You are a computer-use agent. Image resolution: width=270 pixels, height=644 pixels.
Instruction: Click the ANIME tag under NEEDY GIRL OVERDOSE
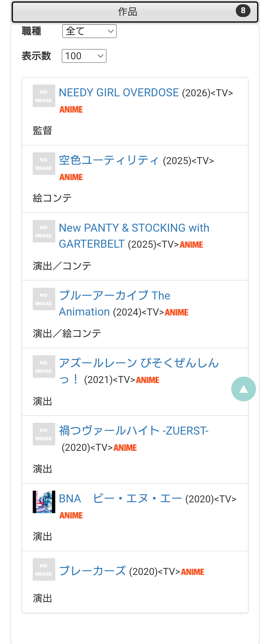click(71, 109)
